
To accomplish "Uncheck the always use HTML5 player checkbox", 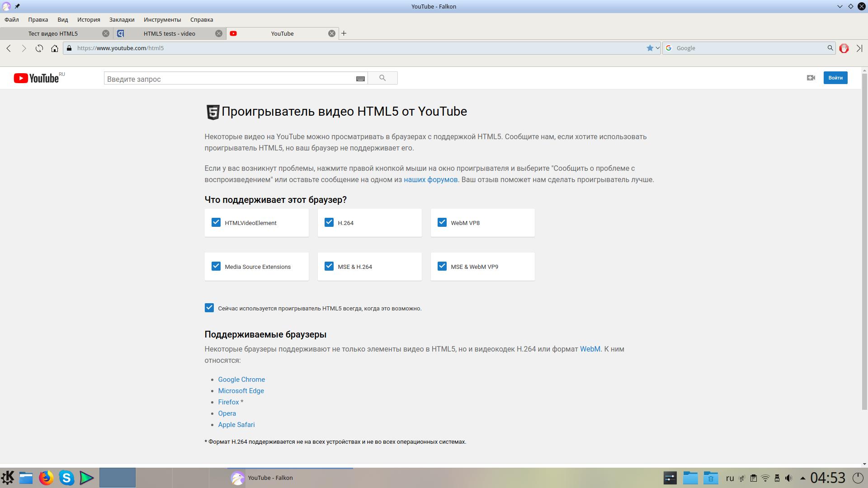I will pyautogui.click(x=209, y=308).
